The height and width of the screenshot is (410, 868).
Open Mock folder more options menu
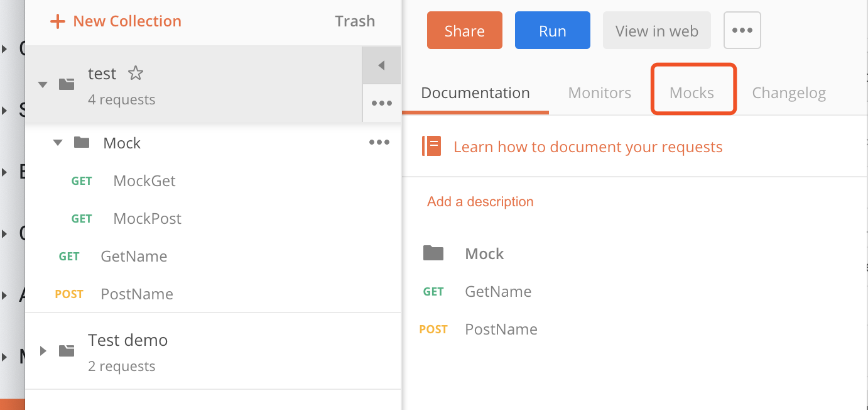379,143
